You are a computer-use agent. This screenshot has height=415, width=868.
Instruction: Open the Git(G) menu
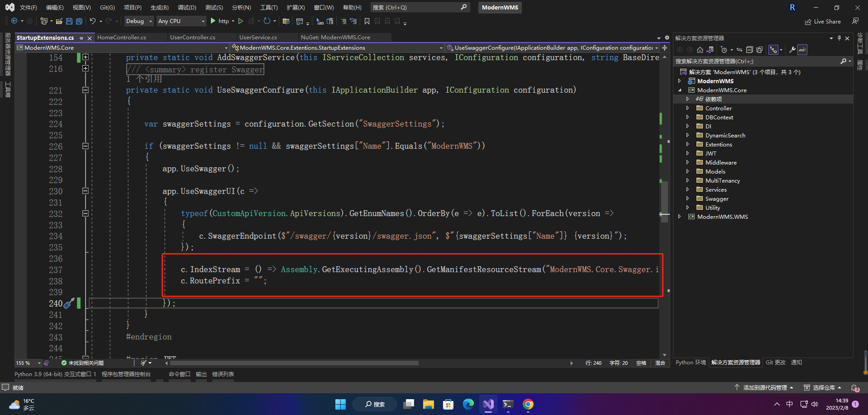pyautogui.click(x=107, y=8)
